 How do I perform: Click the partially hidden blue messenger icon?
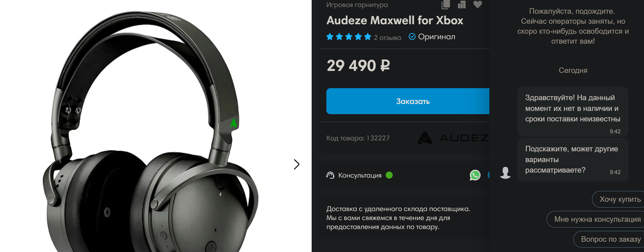coord(488,175)
